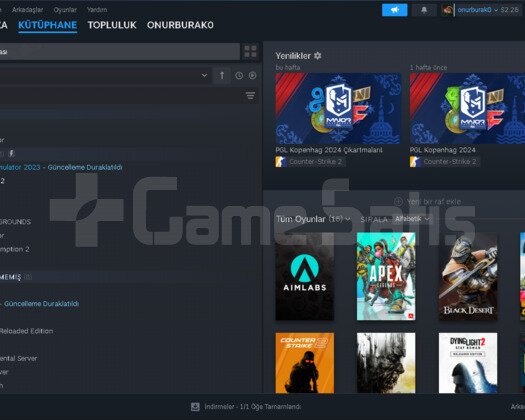This screenshot has width=525, height=420.
Task: Open the Apex Legends game cover
Action: 386,276
